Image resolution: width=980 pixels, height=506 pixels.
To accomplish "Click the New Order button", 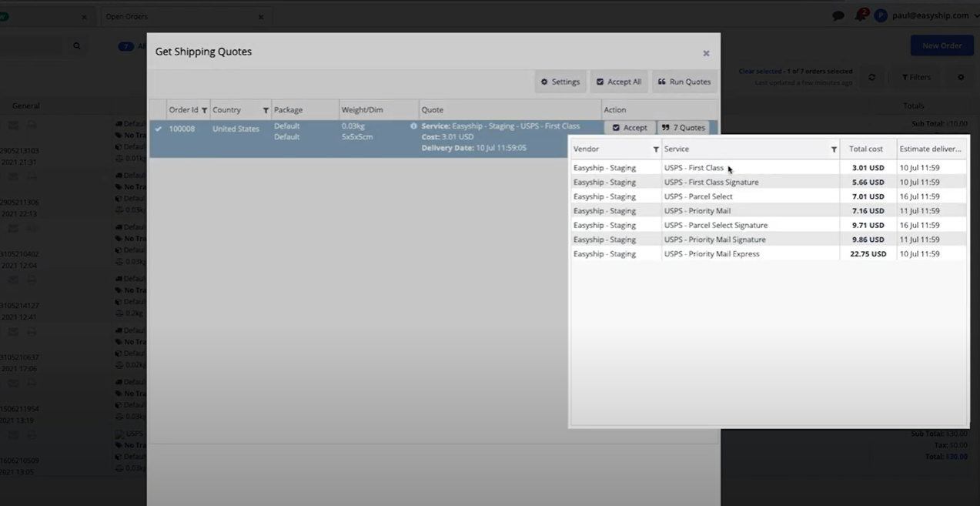I will click(942, 45).
